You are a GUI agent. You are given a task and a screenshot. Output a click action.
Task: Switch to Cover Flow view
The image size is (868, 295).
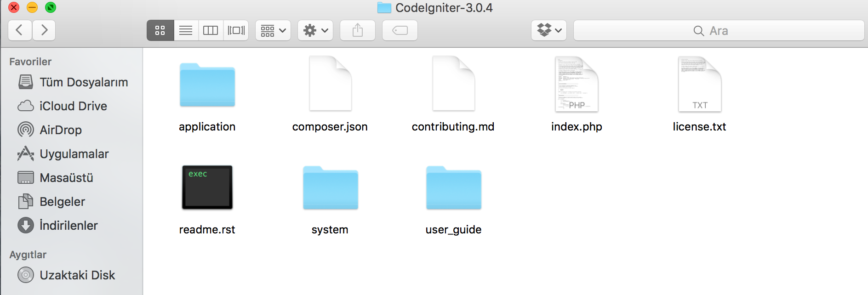click(236, 30)
